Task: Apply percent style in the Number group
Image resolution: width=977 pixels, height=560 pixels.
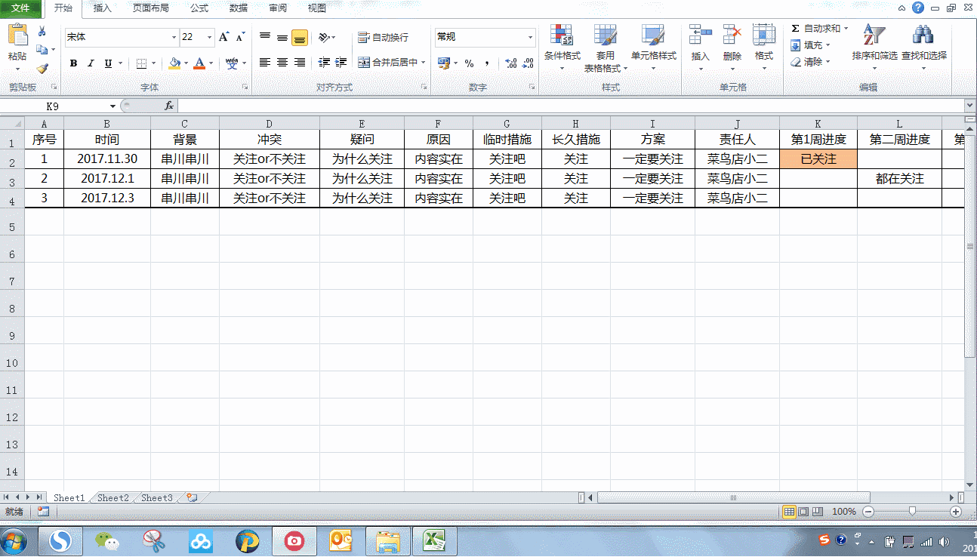Action: (x=468, y=63)
